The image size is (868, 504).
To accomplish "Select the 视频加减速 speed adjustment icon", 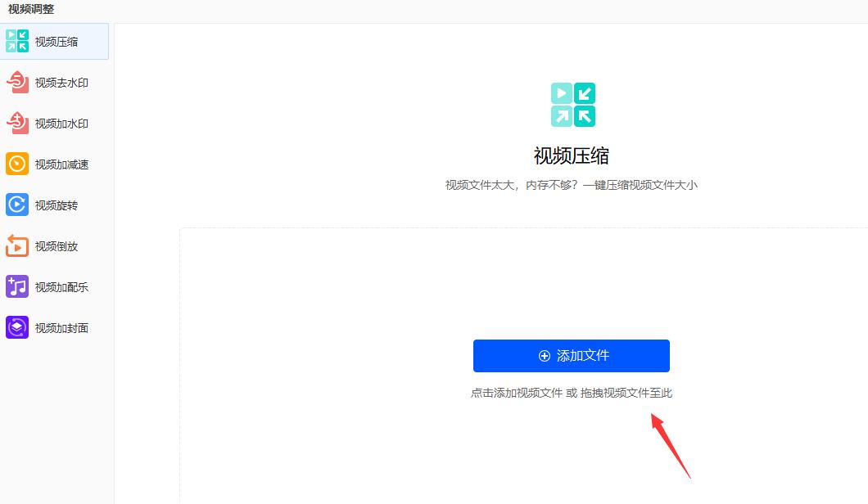I will [16, 164].
